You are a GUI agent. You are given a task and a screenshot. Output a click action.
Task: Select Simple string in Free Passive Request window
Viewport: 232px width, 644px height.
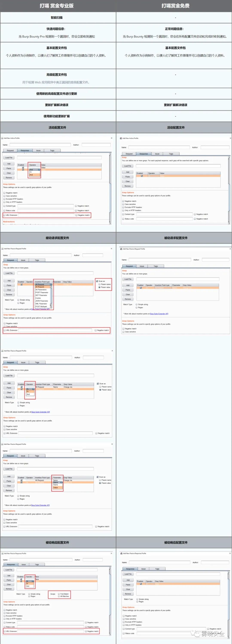[136, 304]
